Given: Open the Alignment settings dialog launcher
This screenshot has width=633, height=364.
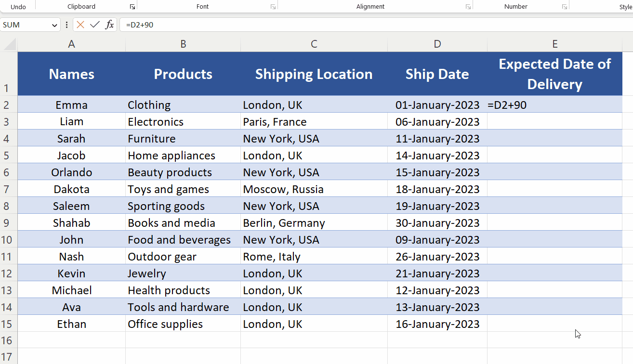Looking at the screenshot, I should (468, 7).
